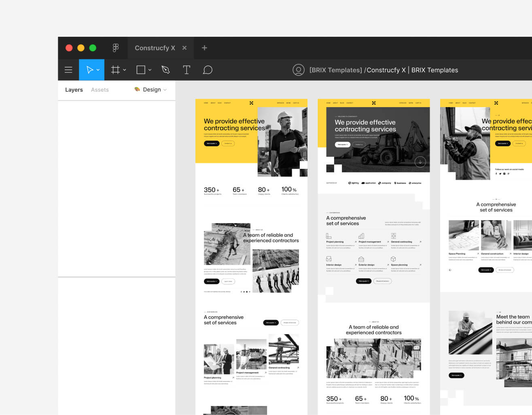The height and width of the screenshot is (415, 532).
Task: Open a new tab with the plus button
Action: point(204,48)
